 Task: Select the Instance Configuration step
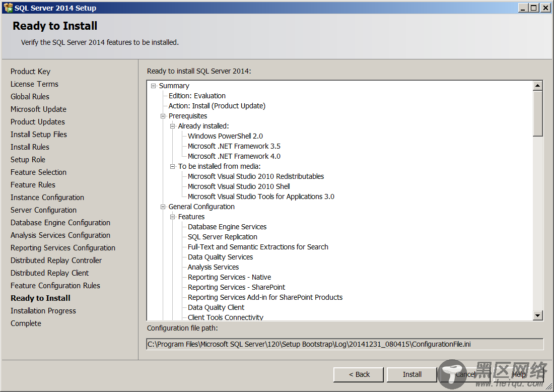[47, 198]
